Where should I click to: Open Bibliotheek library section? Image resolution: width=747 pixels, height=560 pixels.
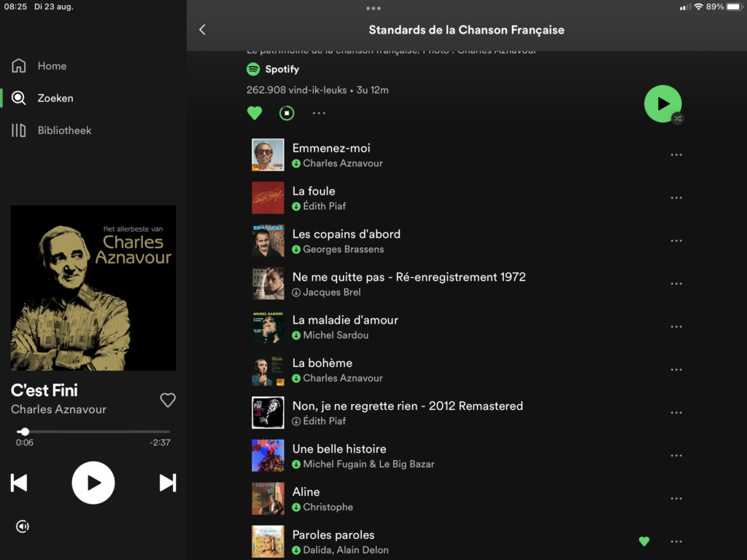tap(51, 130)
